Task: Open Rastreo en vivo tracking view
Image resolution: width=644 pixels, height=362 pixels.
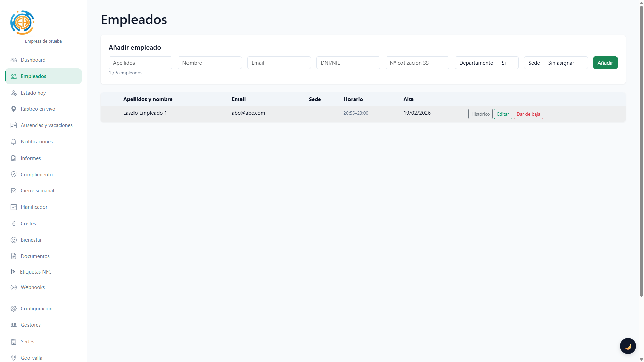Action: pos(38,109)
